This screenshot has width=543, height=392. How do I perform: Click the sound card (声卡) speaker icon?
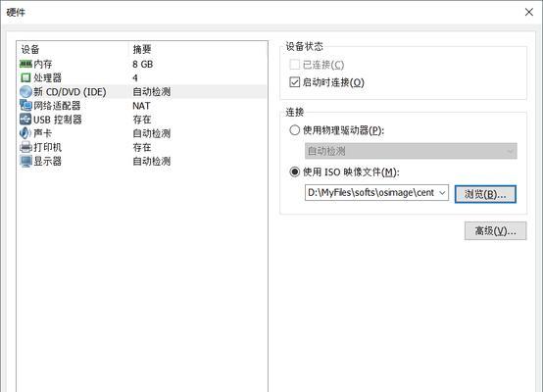tap(25, 133)
